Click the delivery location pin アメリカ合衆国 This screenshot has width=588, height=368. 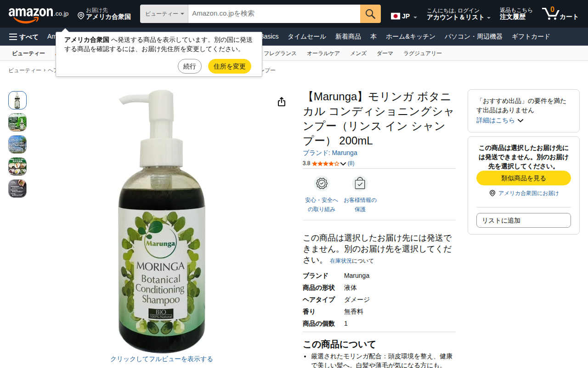[104, 14]
